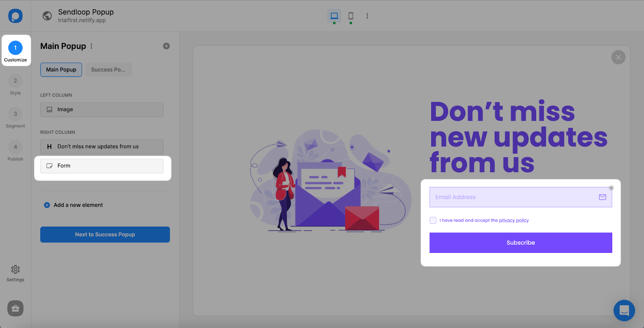644x328 pixels.
Task: Select the Main Popup tab
Action: pos(61,70)
